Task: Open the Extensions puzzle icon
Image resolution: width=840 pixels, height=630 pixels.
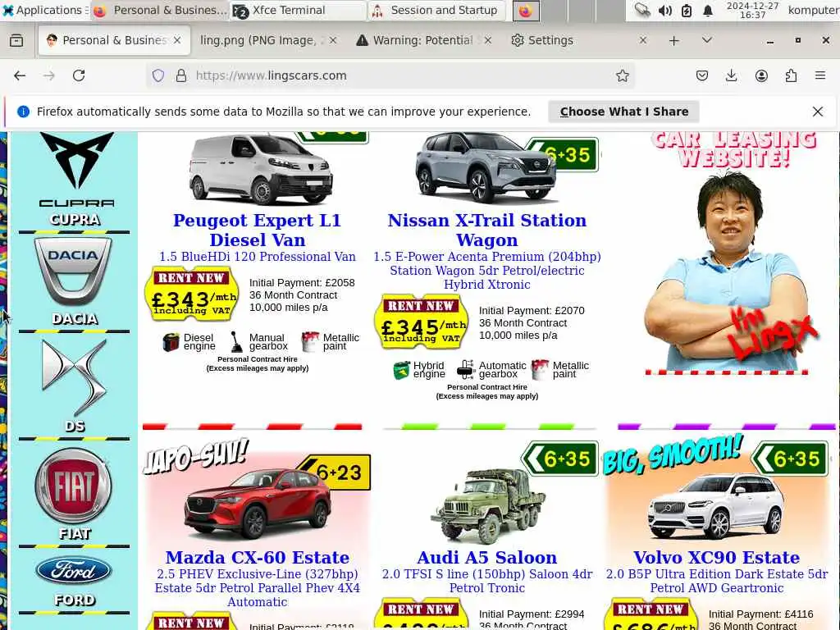Action: click(791, 75)
